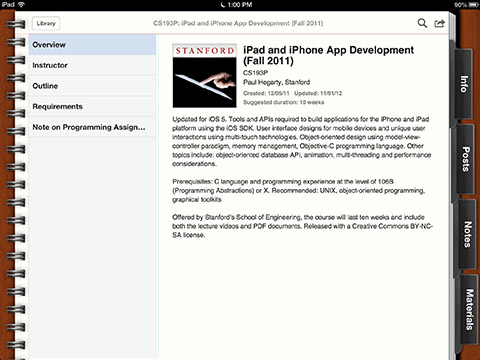Select the Overview section
This screenshot has height=360, width=480.
pyautogui.click(x=92, y=45)
